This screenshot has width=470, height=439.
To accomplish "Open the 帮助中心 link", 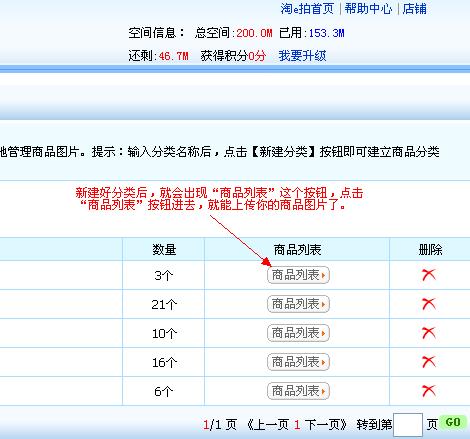I will tap(368, 9).
